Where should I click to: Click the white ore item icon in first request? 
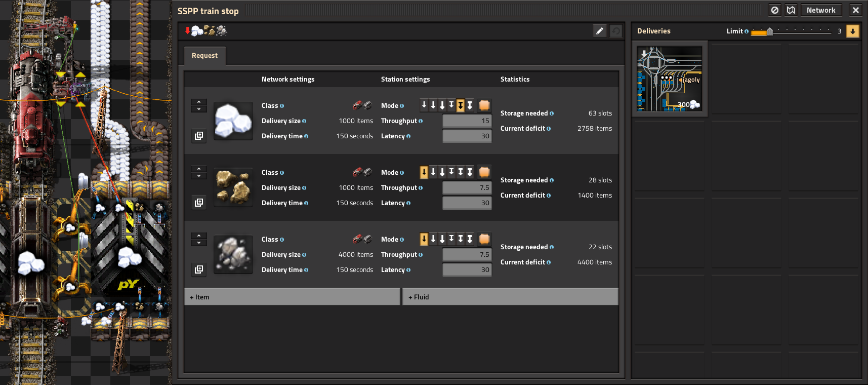point(233,121)
